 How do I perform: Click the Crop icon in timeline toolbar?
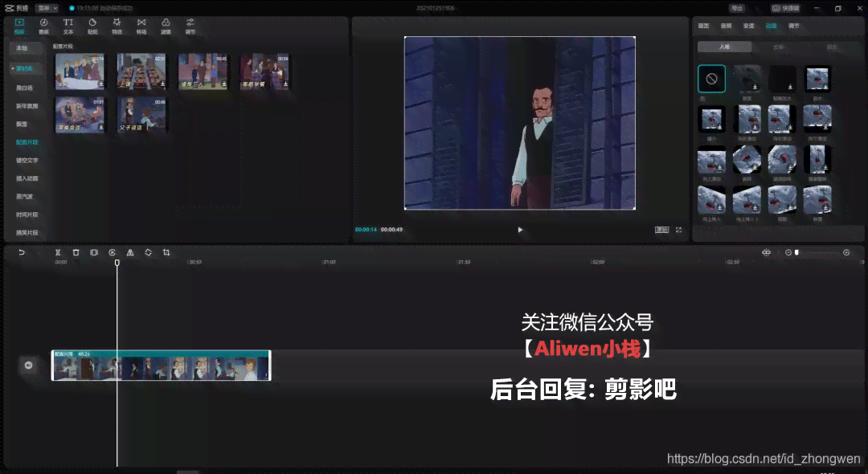(x=166, y=252)
